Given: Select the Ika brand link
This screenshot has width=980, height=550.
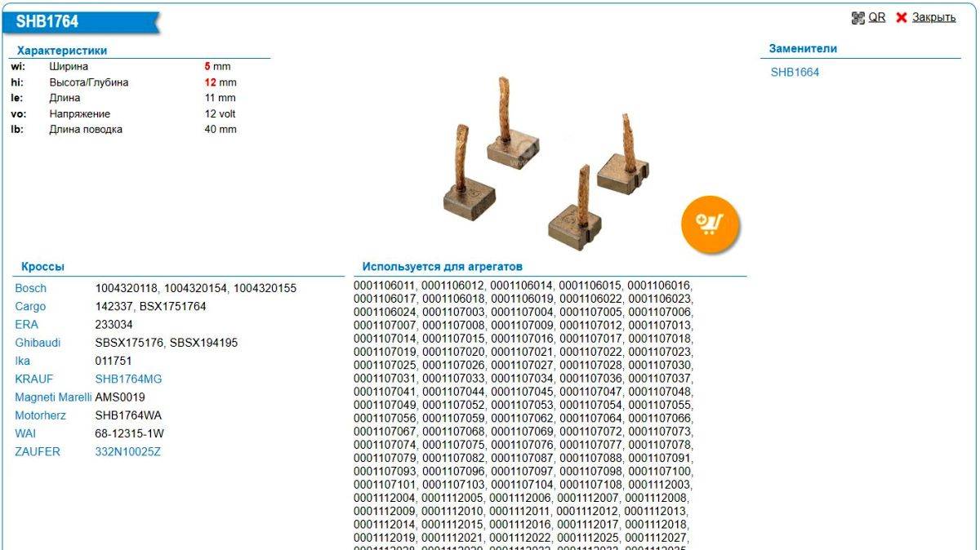Looking at the screenshot, I should coord(23,361).
